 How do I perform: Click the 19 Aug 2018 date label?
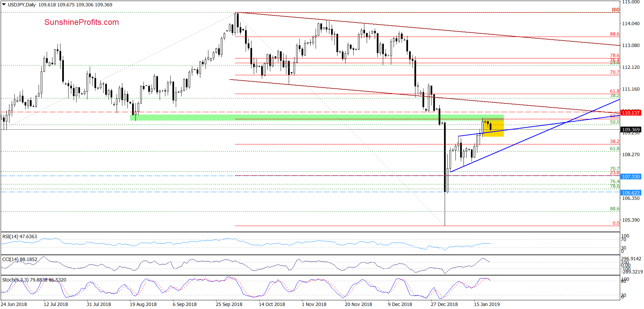[x=143, y=304]
